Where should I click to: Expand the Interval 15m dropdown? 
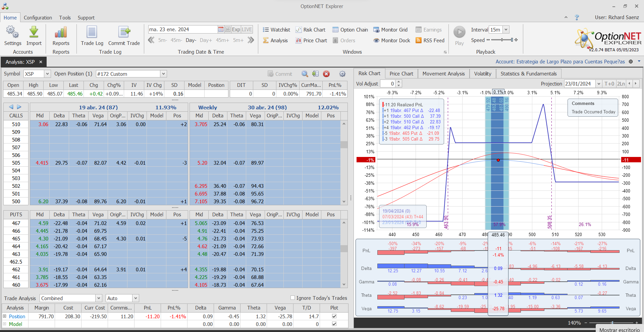[x=506, y=30]
